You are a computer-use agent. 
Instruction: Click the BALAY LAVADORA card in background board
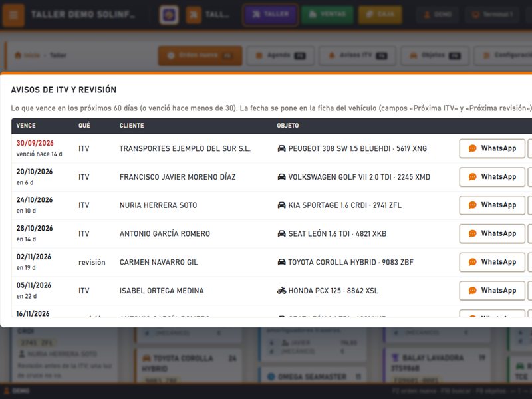(437, 366)
